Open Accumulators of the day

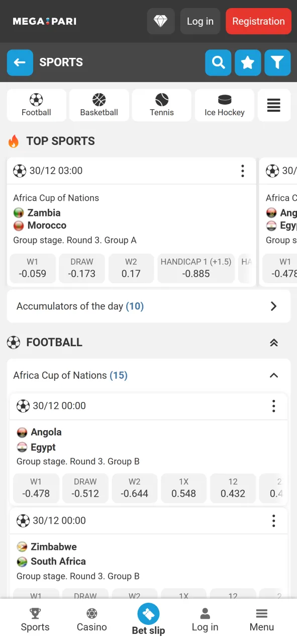(x=148, y=306)
